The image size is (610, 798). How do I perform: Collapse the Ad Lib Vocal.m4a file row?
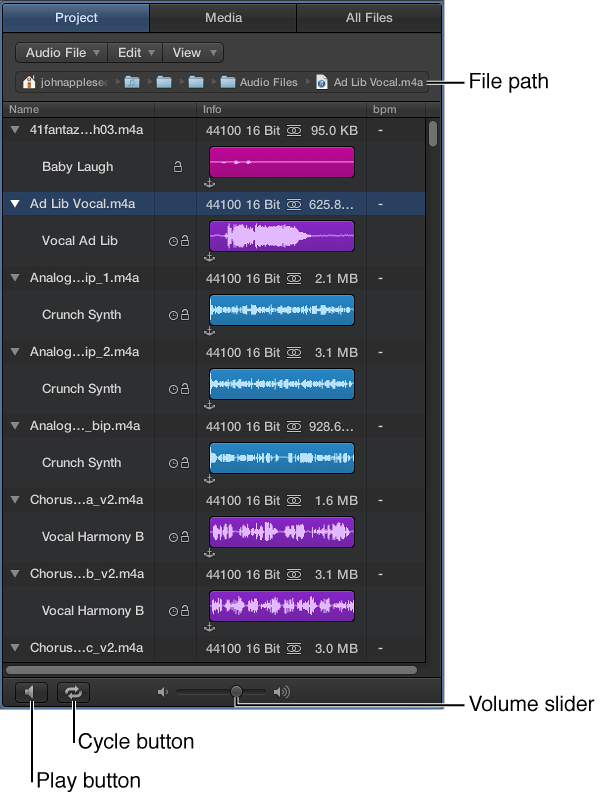coord(15,204)
